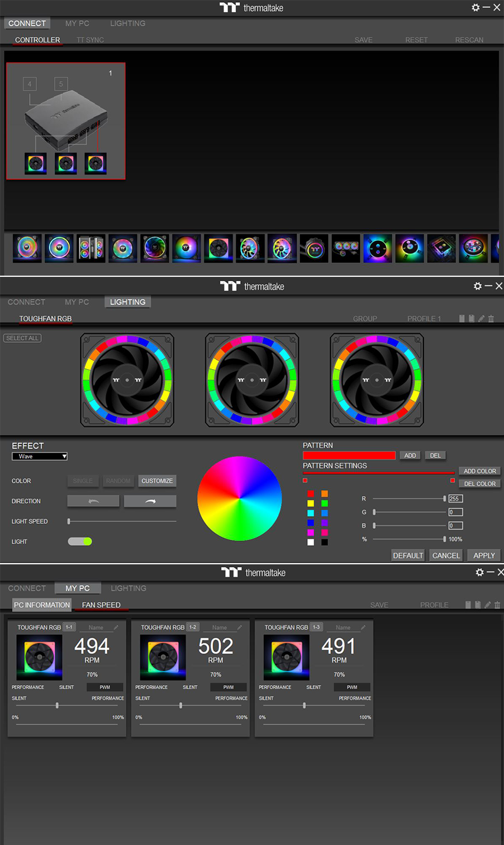Edit name pencil on TOUGHFAN RGB 1-3 card

363,627
